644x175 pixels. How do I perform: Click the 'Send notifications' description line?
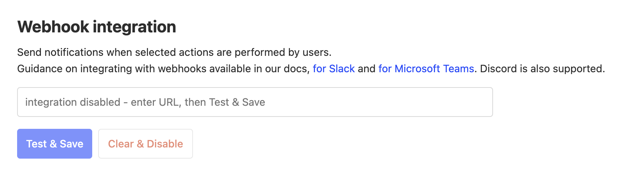coord(174,52)
